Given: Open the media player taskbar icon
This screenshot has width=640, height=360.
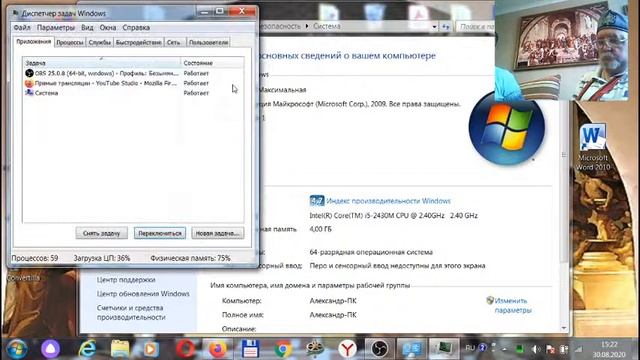Looking at the screenshot, I should coord(151,349).
